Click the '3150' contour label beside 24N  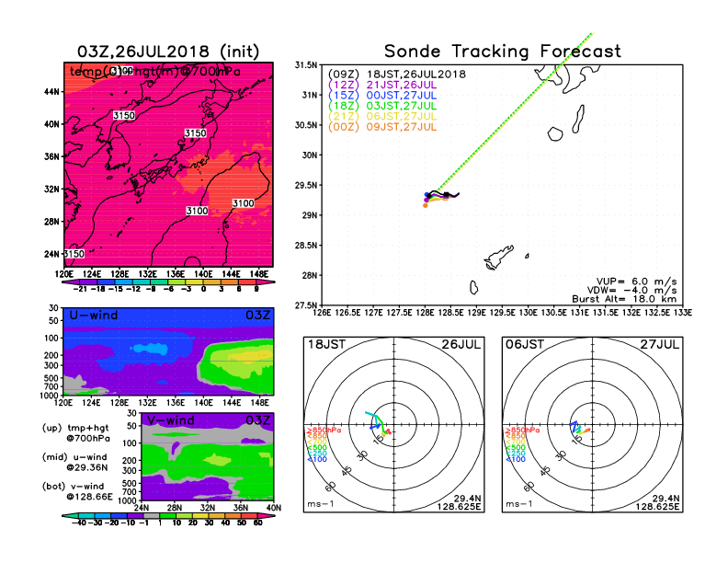(74, 254)
